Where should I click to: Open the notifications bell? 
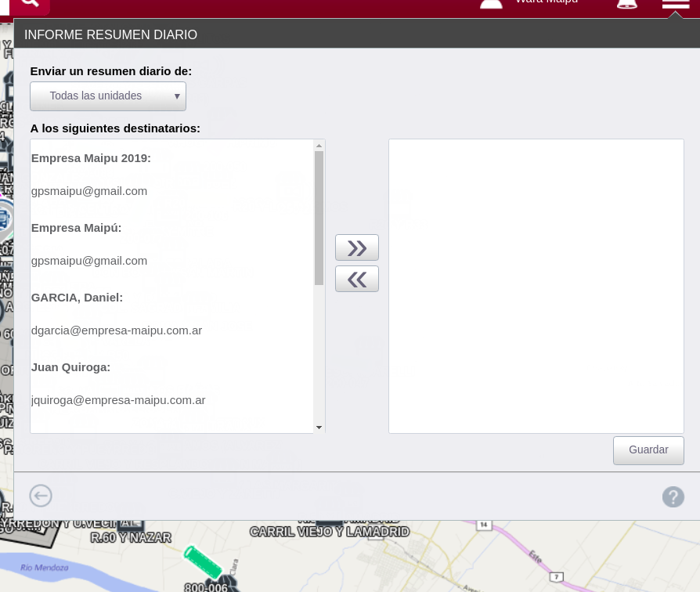coord(626,4)
